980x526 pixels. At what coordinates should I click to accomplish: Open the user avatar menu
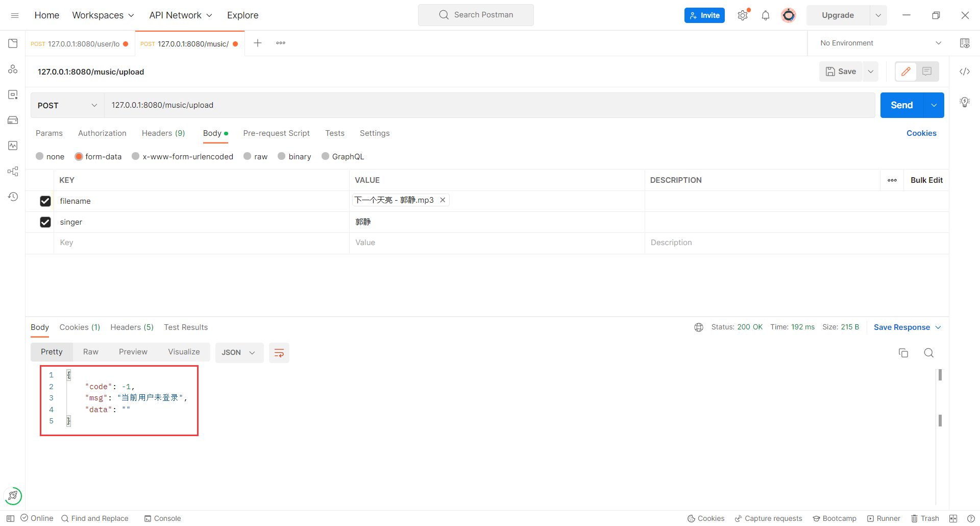tap(789, 15)
